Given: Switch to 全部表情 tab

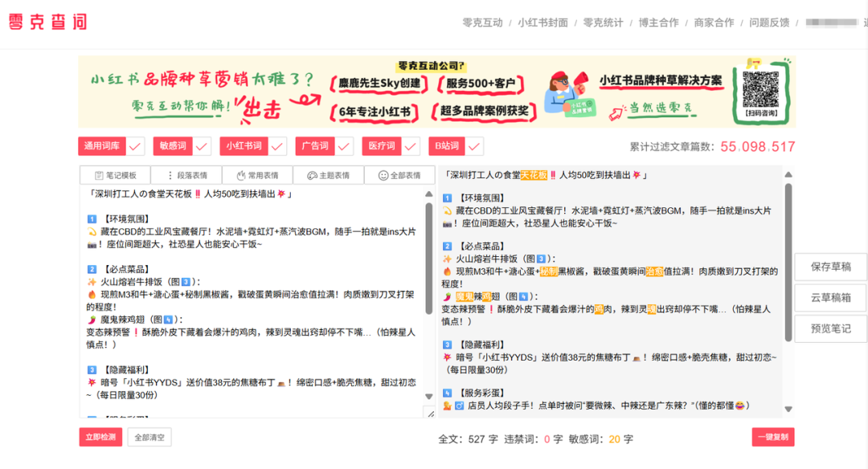Looking at the screenshot, I should (x=399, y=175).
